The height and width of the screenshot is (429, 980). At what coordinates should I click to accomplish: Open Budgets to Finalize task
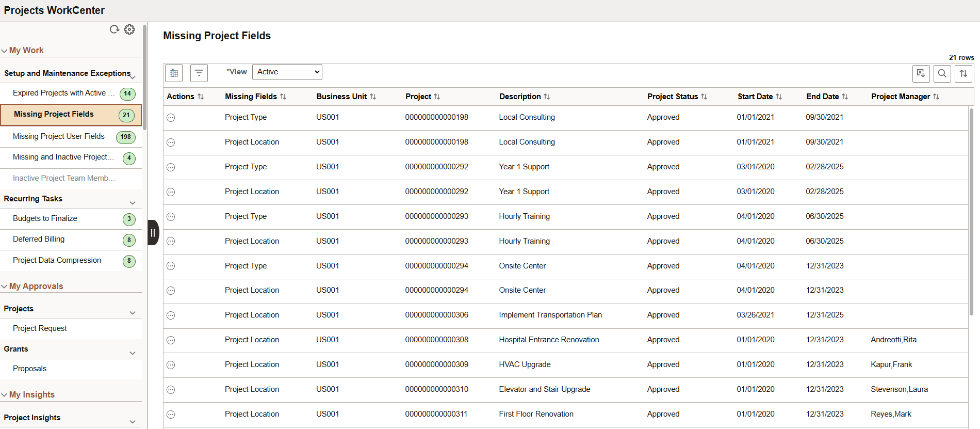coord(71,219)
